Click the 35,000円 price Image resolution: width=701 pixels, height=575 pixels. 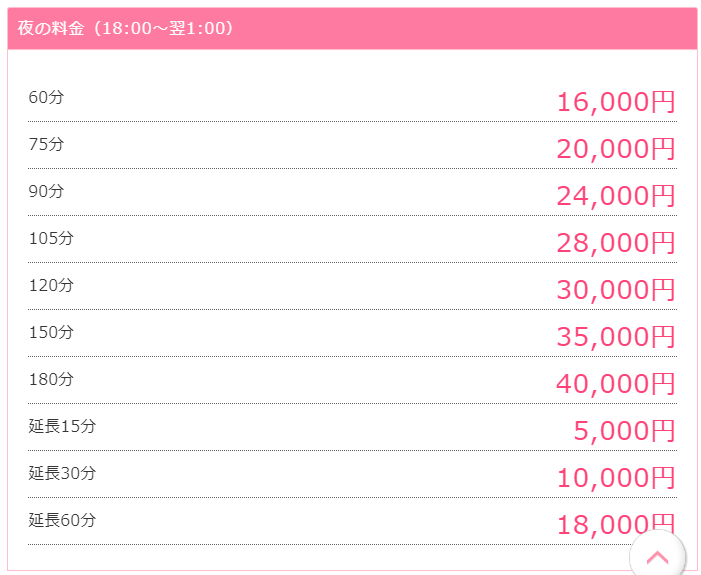point(616,337)
